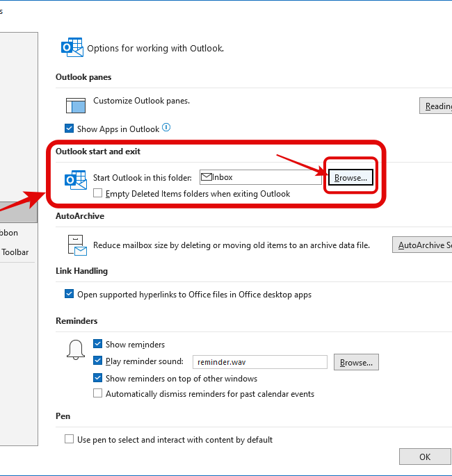Click the Outlook logo beside Options heading
The image size is (452, 476).
coord(72,47)
